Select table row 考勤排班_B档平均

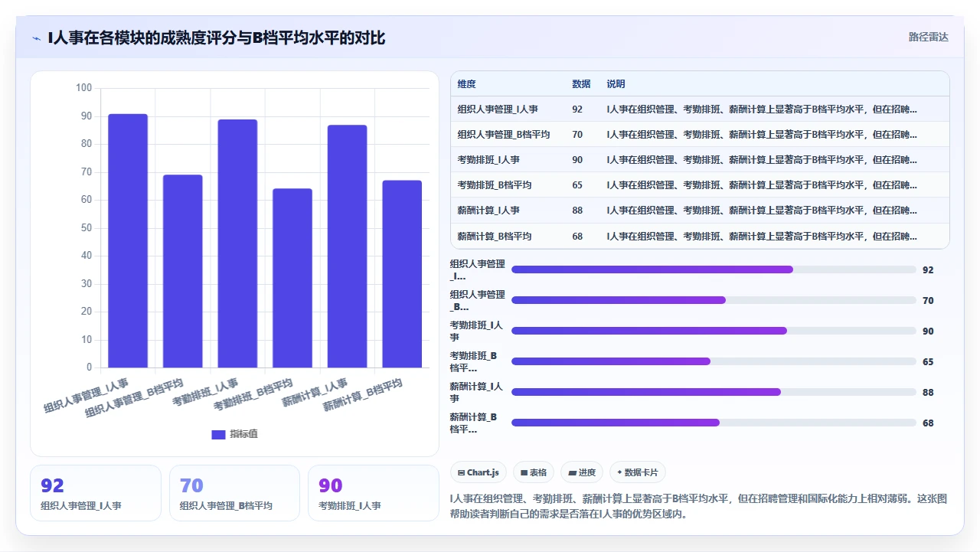[700, 185]
